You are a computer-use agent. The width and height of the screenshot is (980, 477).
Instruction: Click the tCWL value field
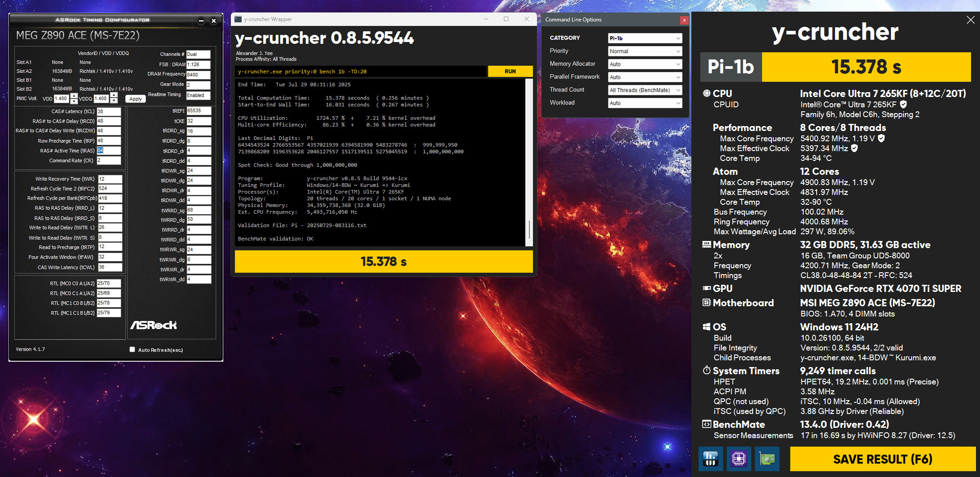coord(110,267)
